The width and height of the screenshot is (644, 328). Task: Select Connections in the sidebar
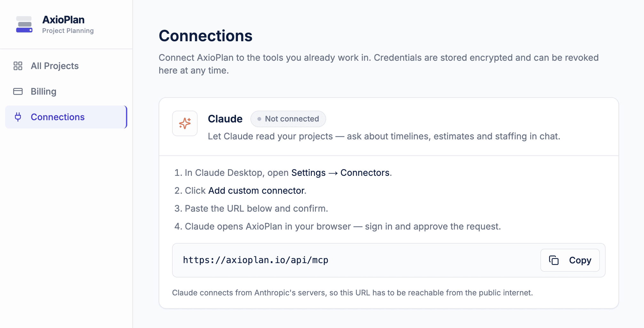coord(66,117)
